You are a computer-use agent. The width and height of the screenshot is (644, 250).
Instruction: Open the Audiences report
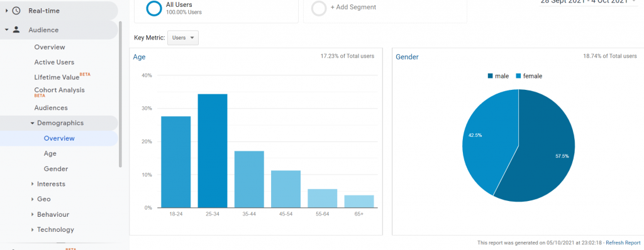tap(51, 108)
